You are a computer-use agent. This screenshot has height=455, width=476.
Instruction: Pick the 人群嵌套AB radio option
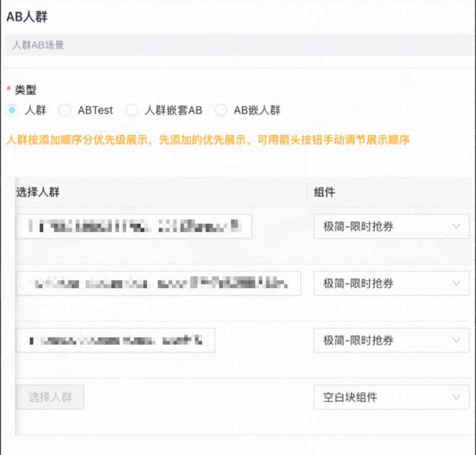coord(132,110)
